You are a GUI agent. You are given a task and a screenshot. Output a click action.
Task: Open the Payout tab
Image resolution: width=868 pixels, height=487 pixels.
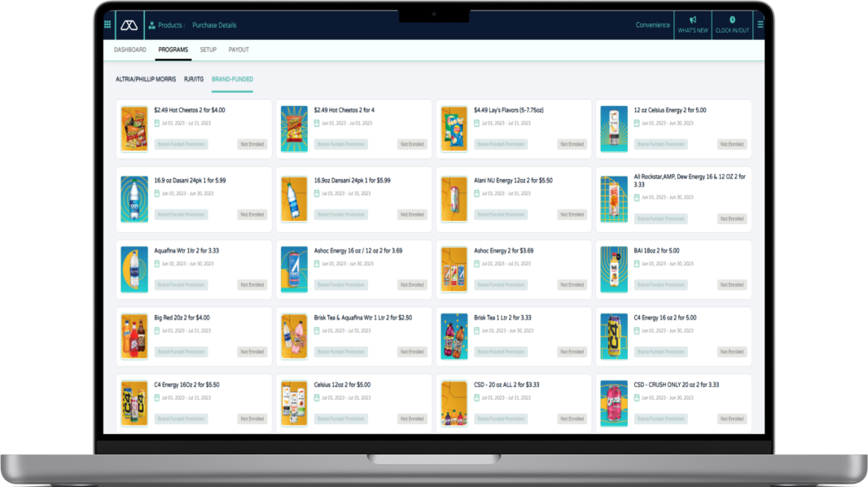click(x=239, y=50)
